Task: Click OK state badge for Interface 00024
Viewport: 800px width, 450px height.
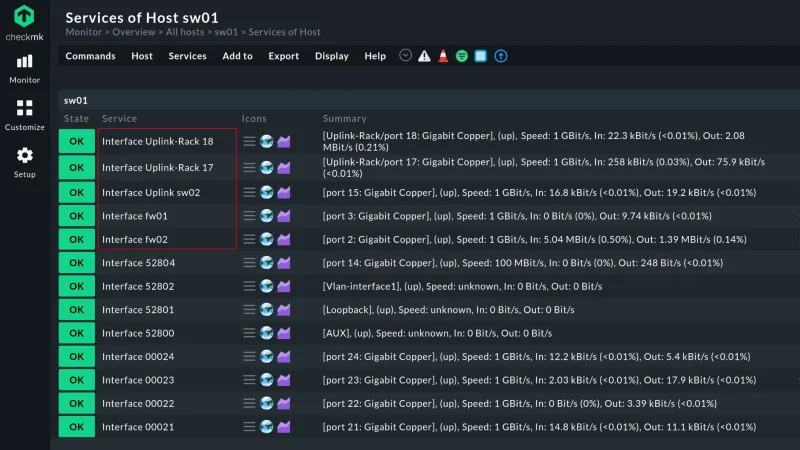Action: [x=76, y=357]
